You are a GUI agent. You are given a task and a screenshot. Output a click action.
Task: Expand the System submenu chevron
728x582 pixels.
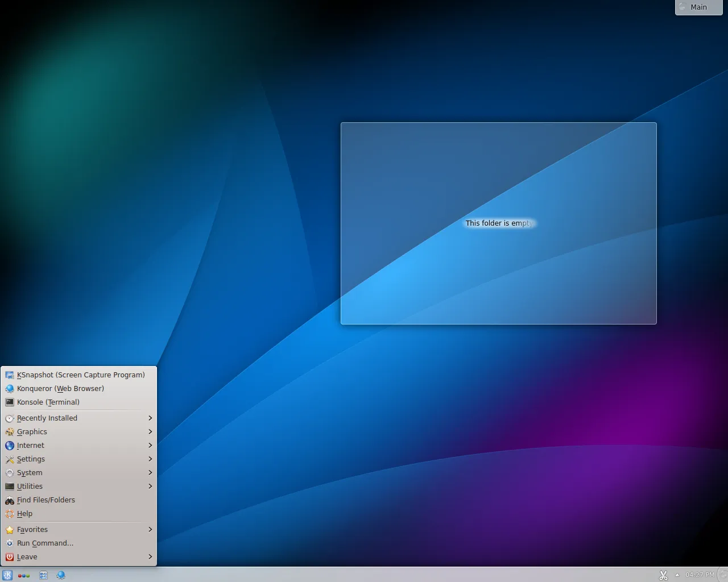pyautogui.click(x=150, y=472)
